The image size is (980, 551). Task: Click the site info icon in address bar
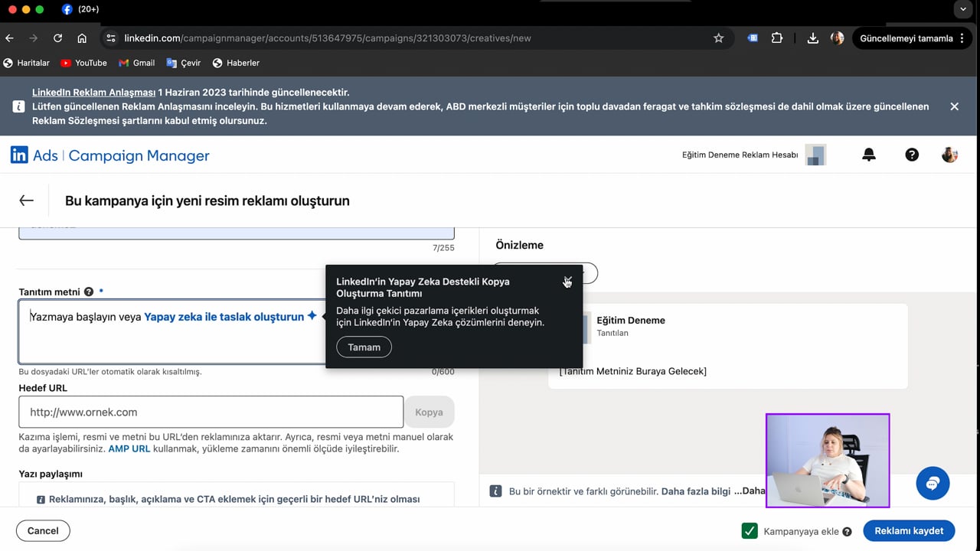tap(111, 38)
